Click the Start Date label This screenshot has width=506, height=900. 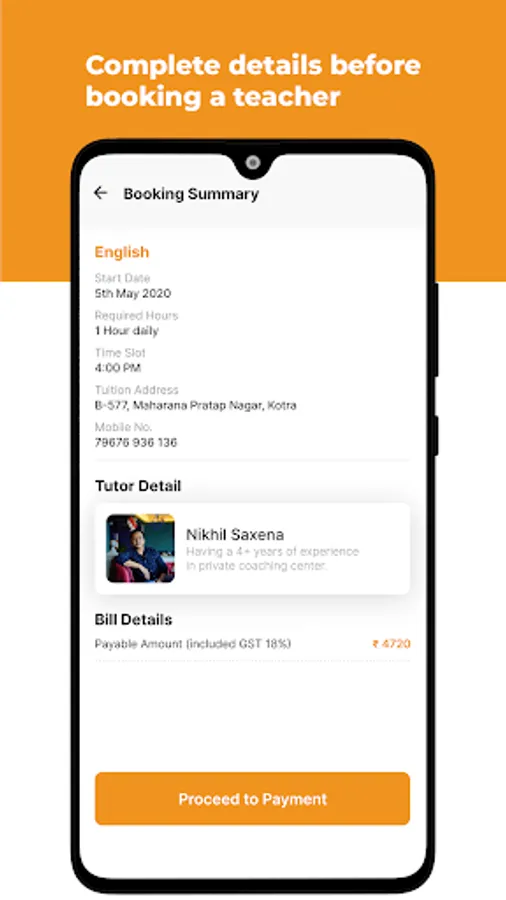point(122,278)
